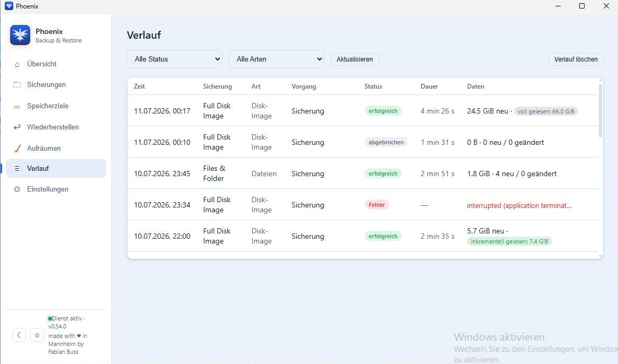618x364 pixels.
Task: Click the list icon beside Verlauf
Action: pyautogui.click(x=17, y=169)
